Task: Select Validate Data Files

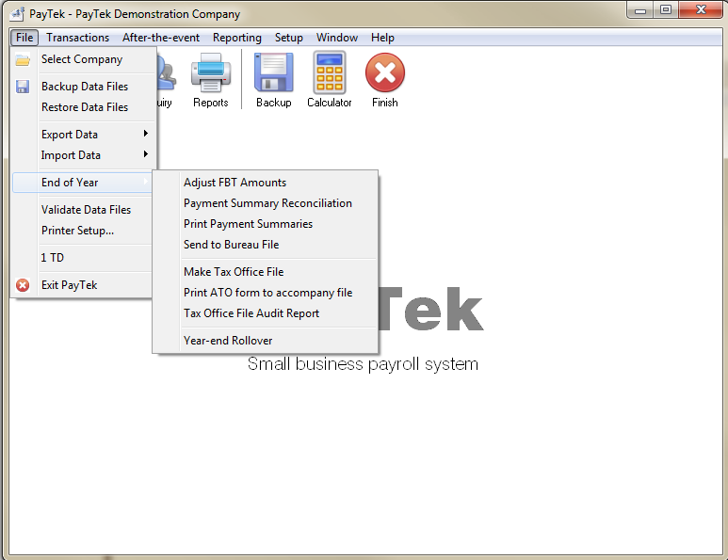Action: [84, 210]
